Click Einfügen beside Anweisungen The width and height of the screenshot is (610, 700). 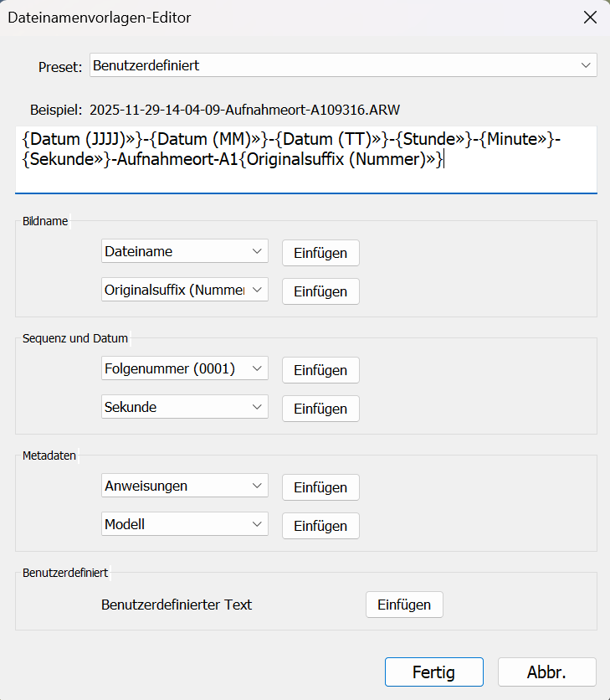320,487
